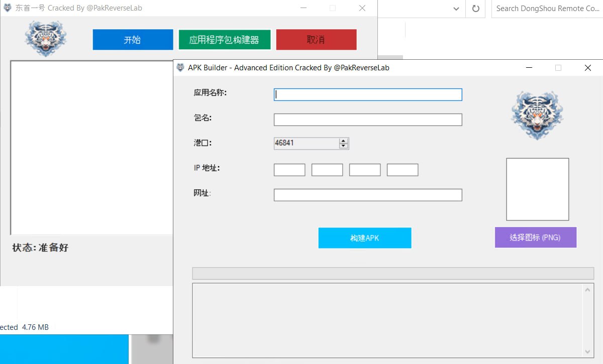Click the blue 开始 button in main window
Viewport: 603px width, 364px height.
[x=133, y=40]
